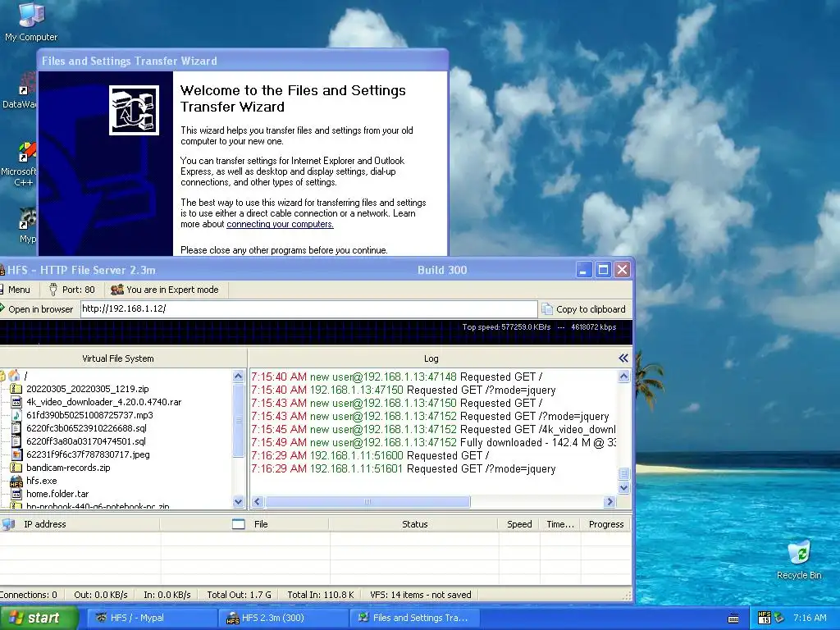The width and height of the screenshot is (840, 630).
Task: Click the HFS Menu button
Action: tap(16, 290)
